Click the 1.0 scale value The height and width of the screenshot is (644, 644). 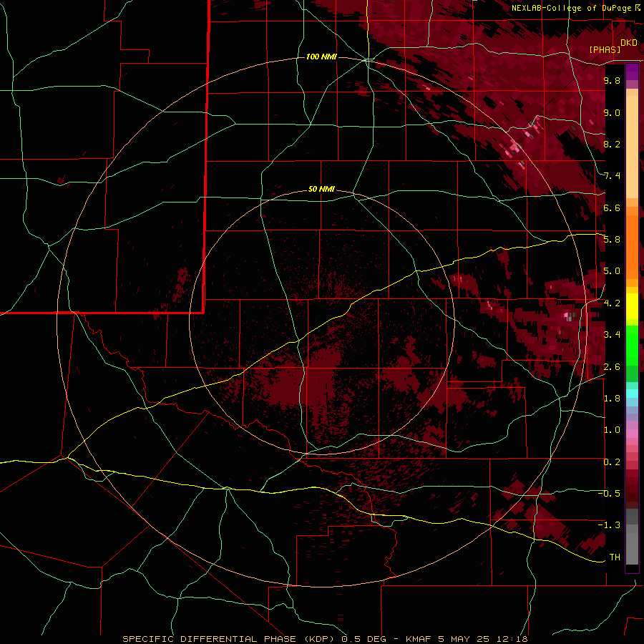click(x=612, y=430)
